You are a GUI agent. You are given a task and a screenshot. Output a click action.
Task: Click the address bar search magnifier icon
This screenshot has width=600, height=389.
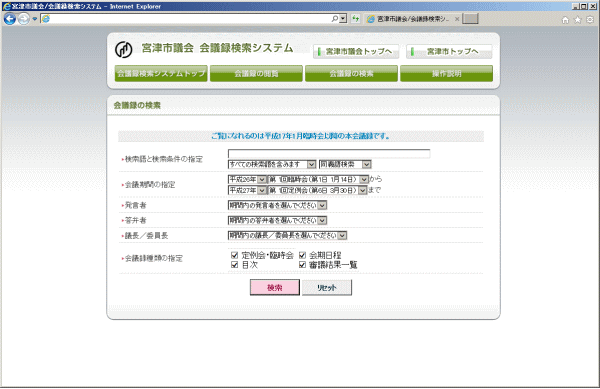click(335, 18)
